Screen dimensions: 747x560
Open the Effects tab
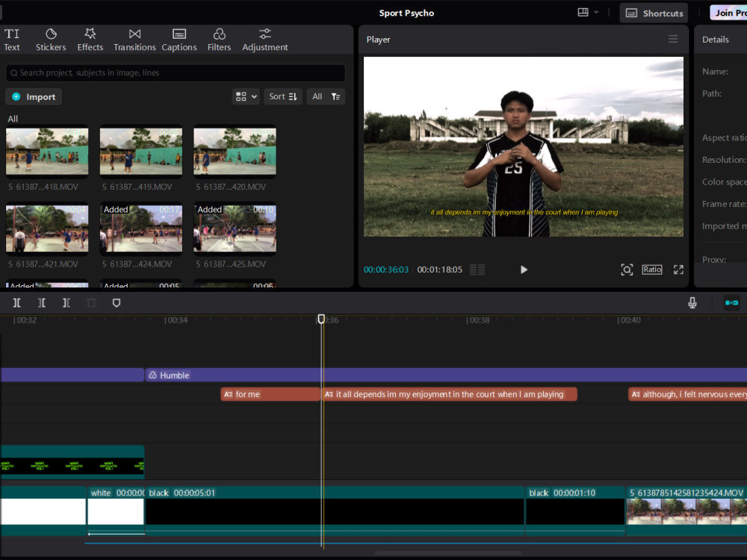coord(90,40)
